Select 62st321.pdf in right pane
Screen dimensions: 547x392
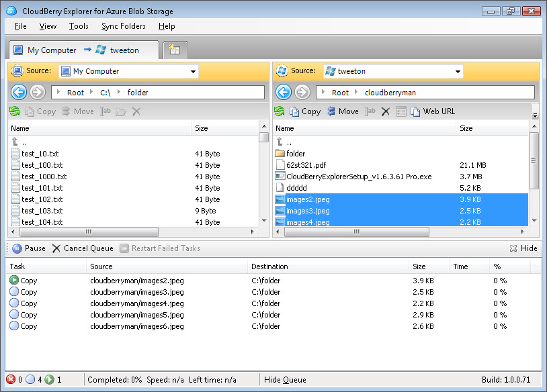(401, 165)
